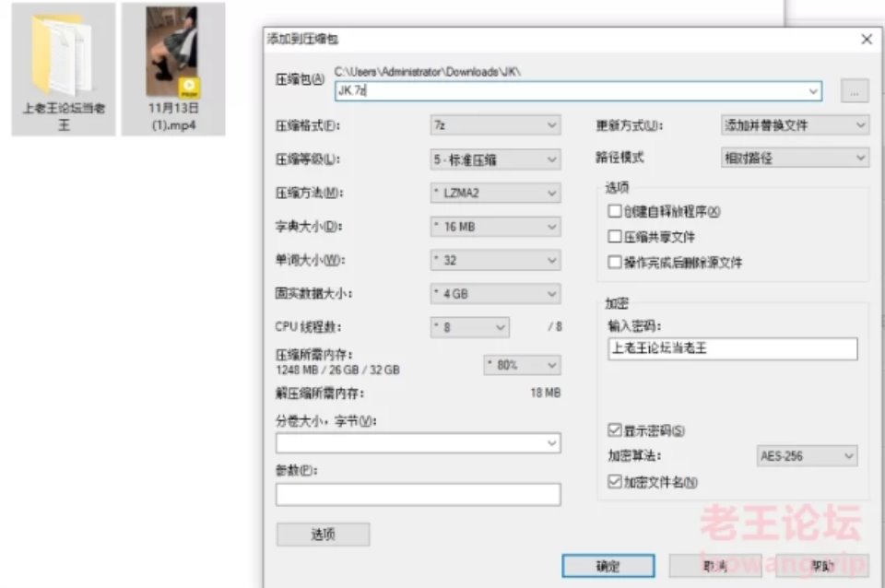Enable the 创建自释放程序 self-extracting archive checkbox

(x=615, y=211)
